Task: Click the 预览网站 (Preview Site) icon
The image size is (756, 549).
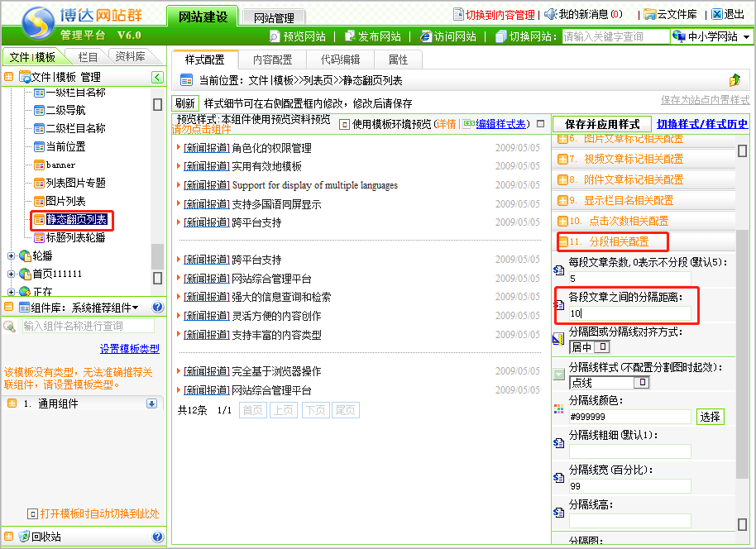Action: (275, 36)
